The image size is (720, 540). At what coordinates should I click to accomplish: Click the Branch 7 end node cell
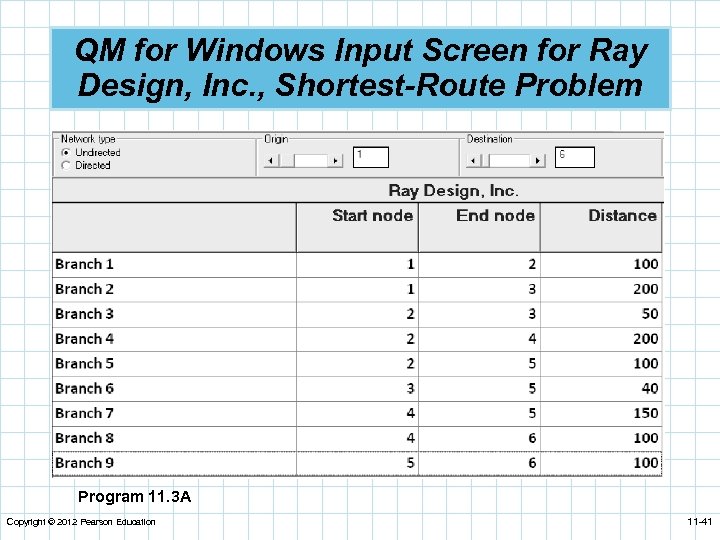point(479,413)
